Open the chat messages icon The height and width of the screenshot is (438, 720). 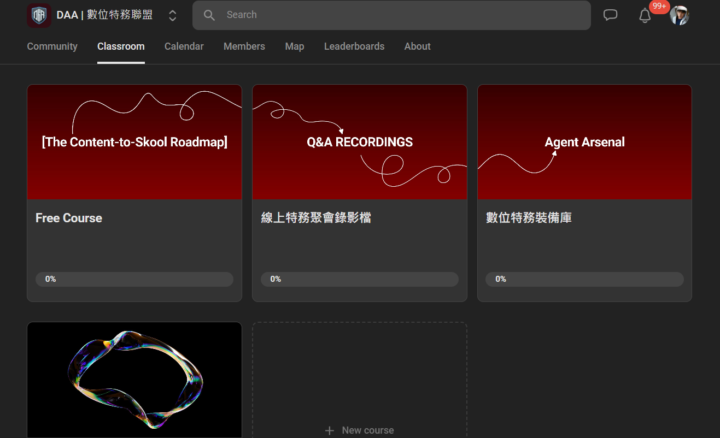coord(611,15)
